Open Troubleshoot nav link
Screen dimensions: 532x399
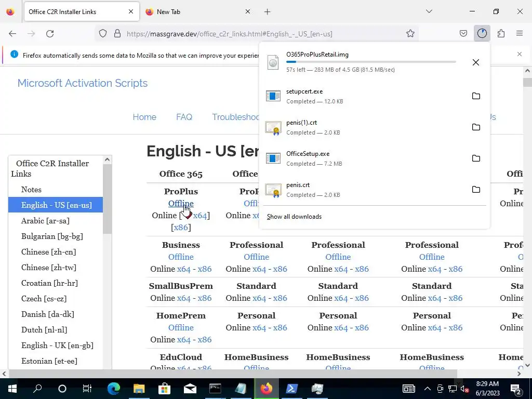tap(235, 117)
